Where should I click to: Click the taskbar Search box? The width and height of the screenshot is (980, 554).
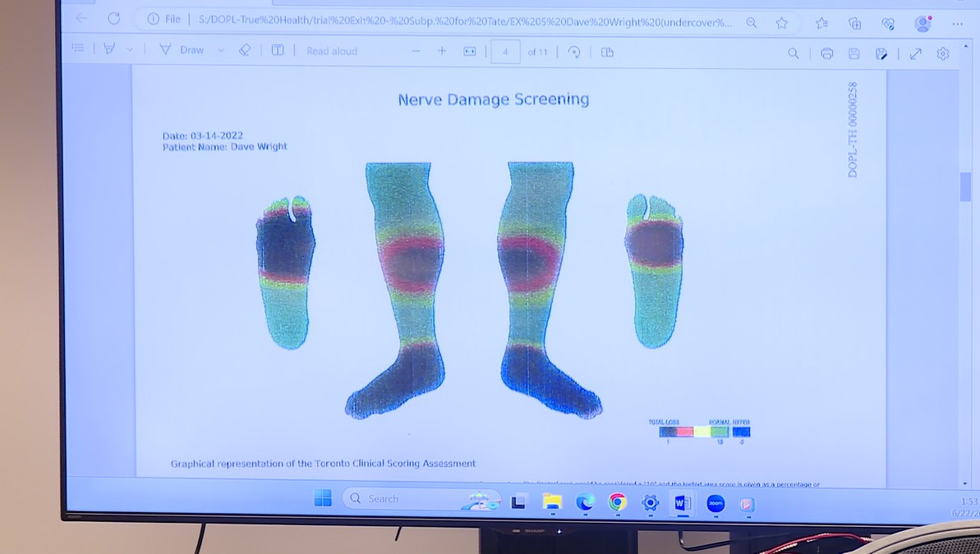(422, 499)
